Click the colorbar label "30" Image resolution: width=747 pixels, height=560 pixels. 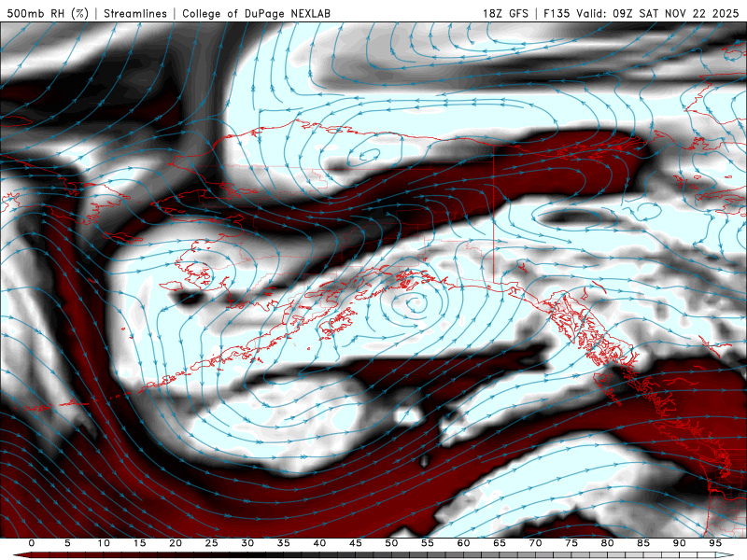pyautogui.click(x=247, y=543)
